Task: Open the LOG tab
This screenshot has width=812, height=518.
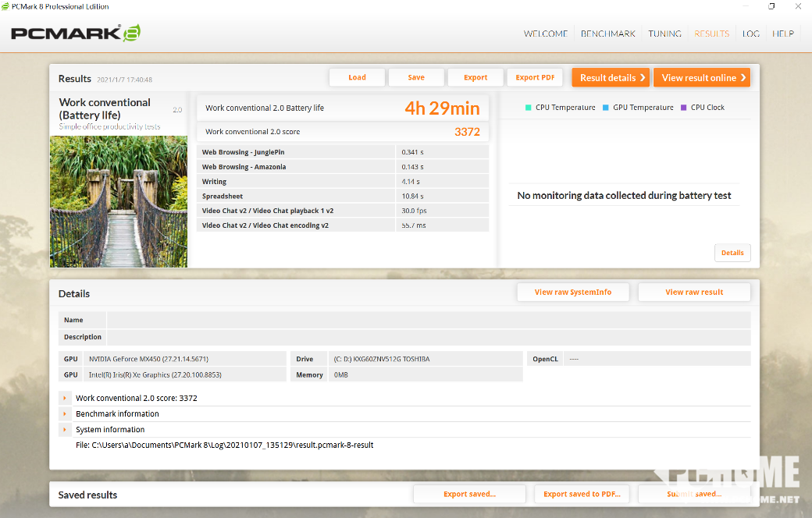Action: point(750,34)
